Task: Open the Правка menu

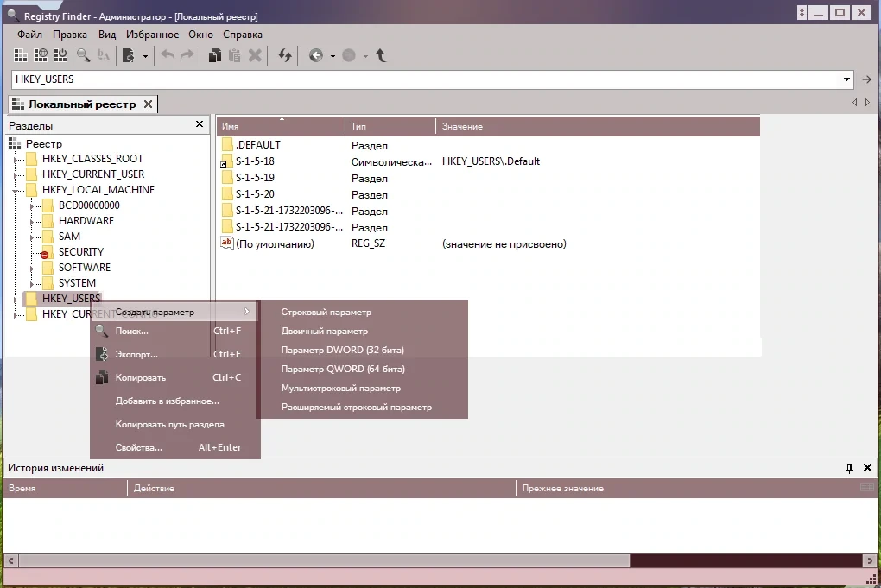Action: coord(70,35)
